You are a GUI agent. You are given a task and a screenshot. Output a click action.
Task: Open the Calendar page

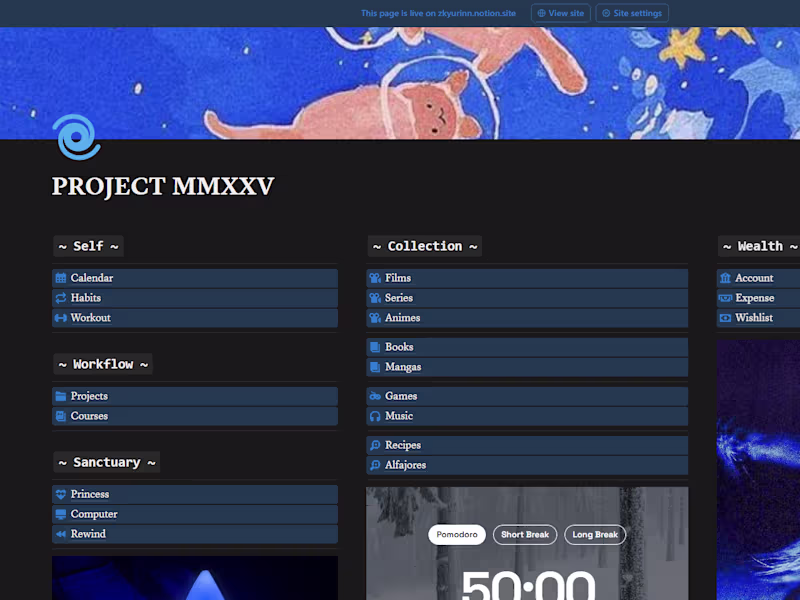tap(195, 278)
